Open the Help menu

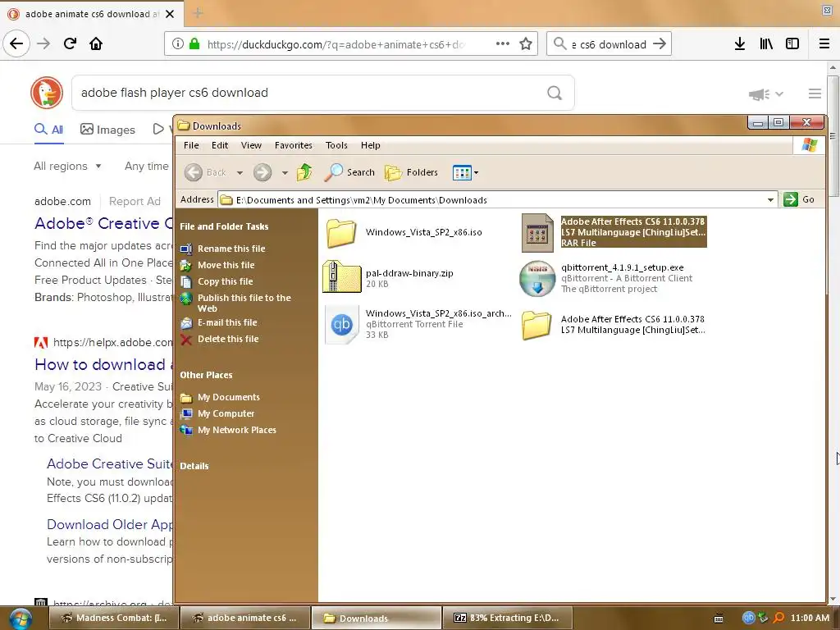click(x=370, y=145)
